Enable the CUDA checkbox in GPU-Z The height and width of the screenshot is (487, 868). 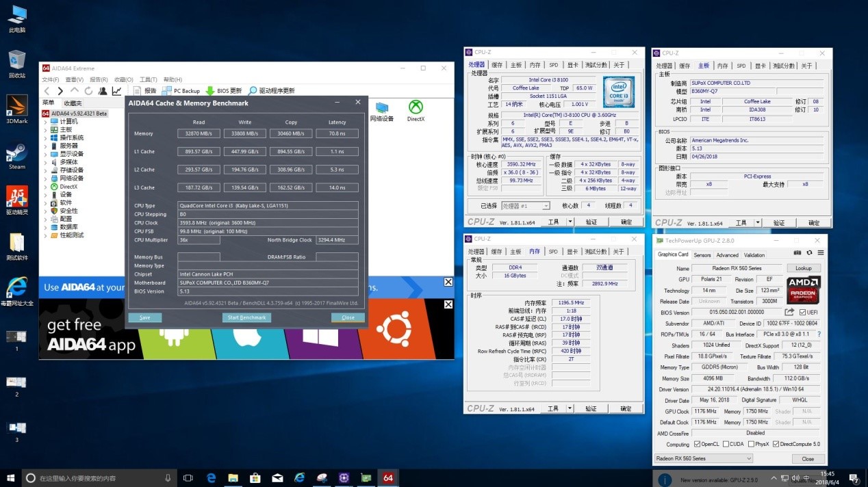pyautogui.click(x=727, y=444)
